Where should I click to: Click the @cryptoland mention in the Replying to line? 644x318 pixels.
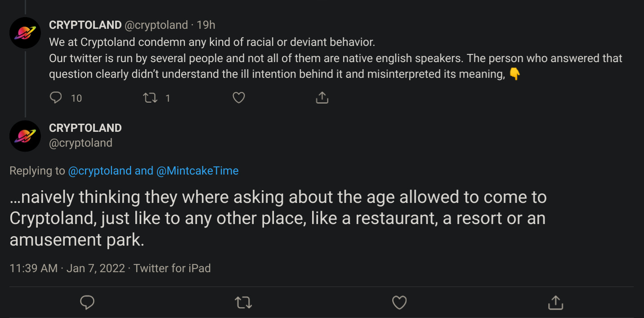click(x=100, y=171)
